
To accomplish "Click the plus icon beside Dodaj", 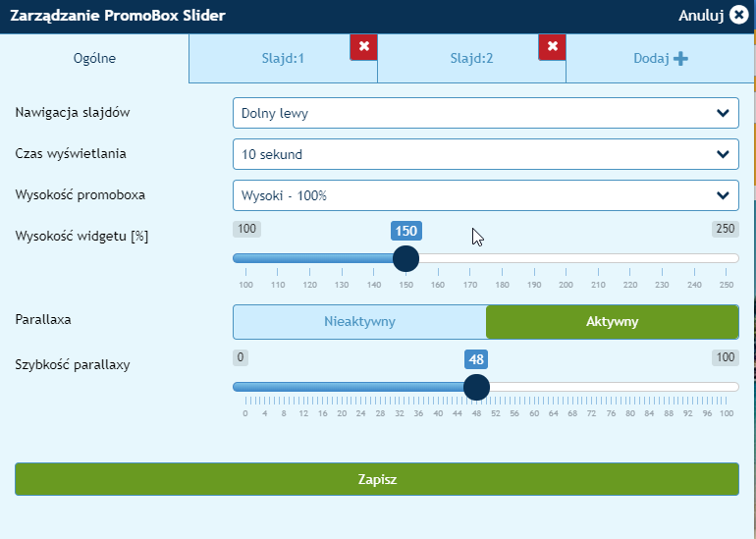I will pyautogui.click(x=680, y=58).
